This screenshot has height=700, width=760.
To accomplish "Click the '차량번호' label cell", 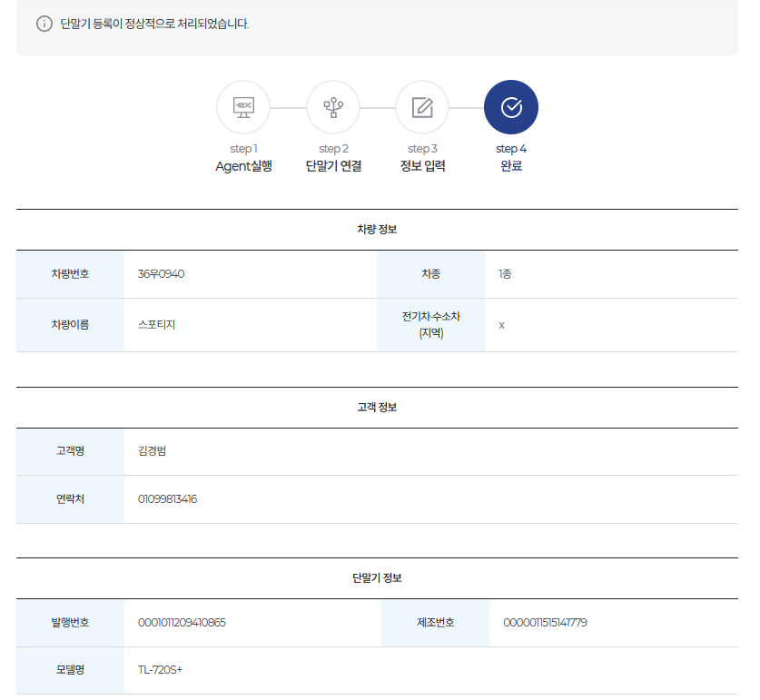I will click(x=70, y=274).
